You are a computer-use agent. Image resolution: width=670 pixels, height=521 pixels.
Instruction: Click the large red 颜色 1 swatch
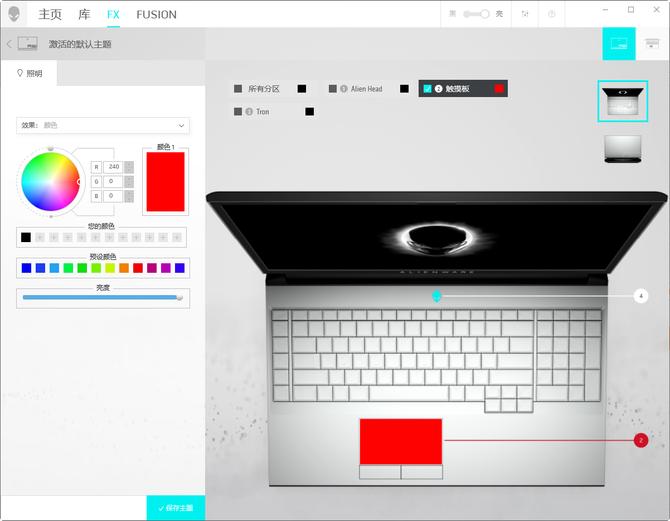(165, 182)
